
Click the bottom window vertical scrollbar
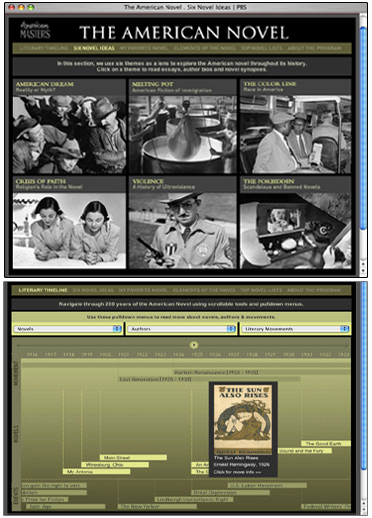363,377
